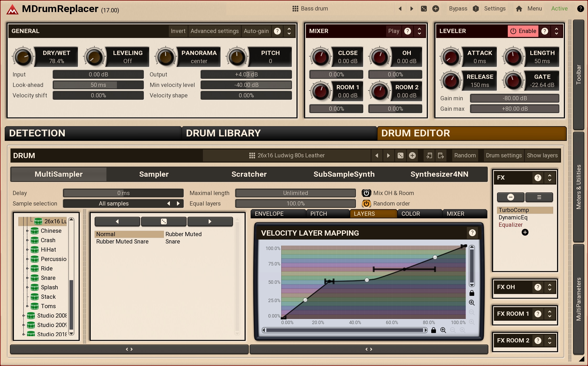The width and height of the screenshot is (588, 366).
Task: Collapse the MIXER panel using its arrows
Action: [419, 31]
